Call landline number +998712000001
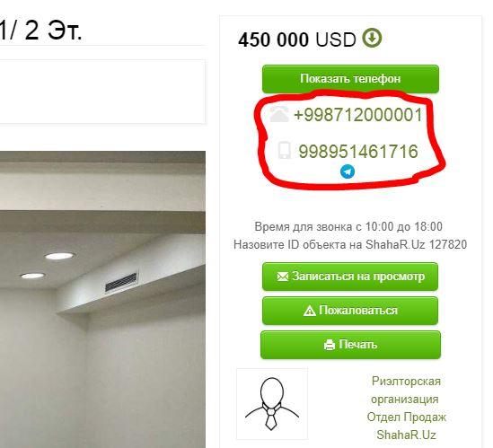The image size is (493, 448). [x=358, y=114]
